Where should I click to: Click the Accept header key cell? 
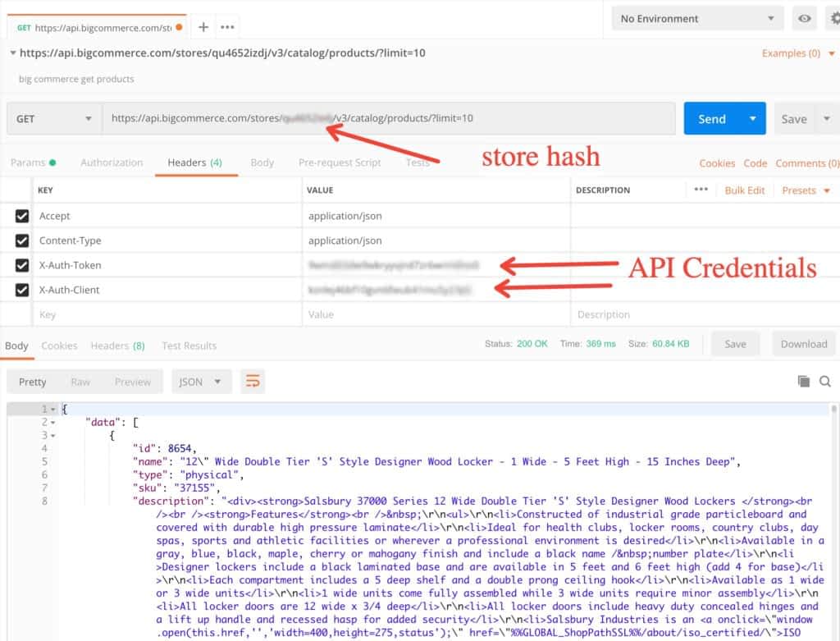(167, 216)
